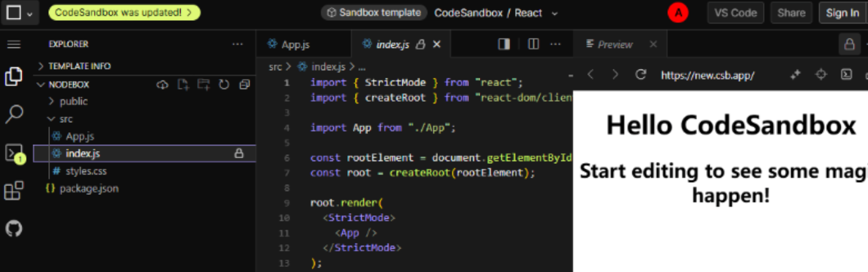The width and height of the screenshot is (868, 272).
Task: Go back in the preview browser
Action: coord(590,75)
